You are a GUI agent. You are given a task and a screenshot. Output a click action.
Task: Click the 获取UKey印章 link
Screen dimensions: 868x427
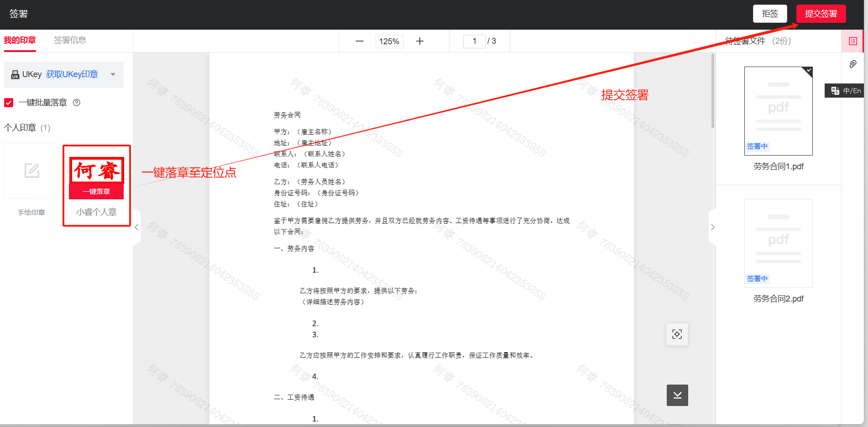tap(72, 74)
